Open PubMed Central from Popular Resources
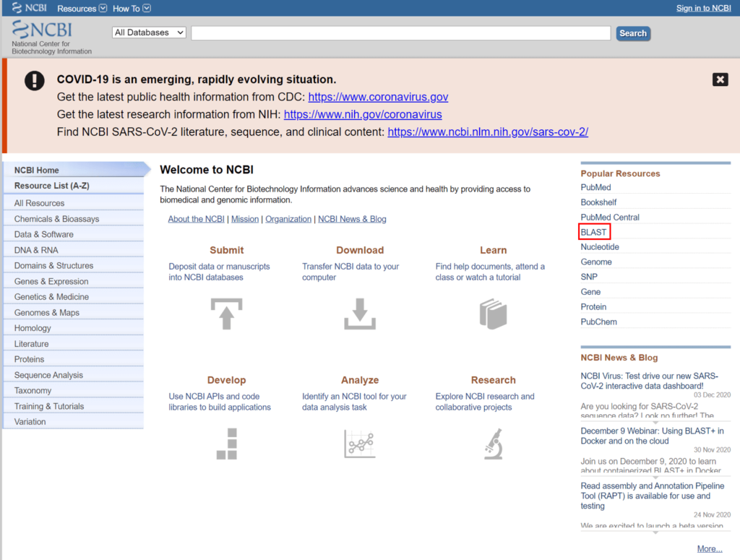The image size is (740, 560). pyautogui.click(x=610, y=217)
